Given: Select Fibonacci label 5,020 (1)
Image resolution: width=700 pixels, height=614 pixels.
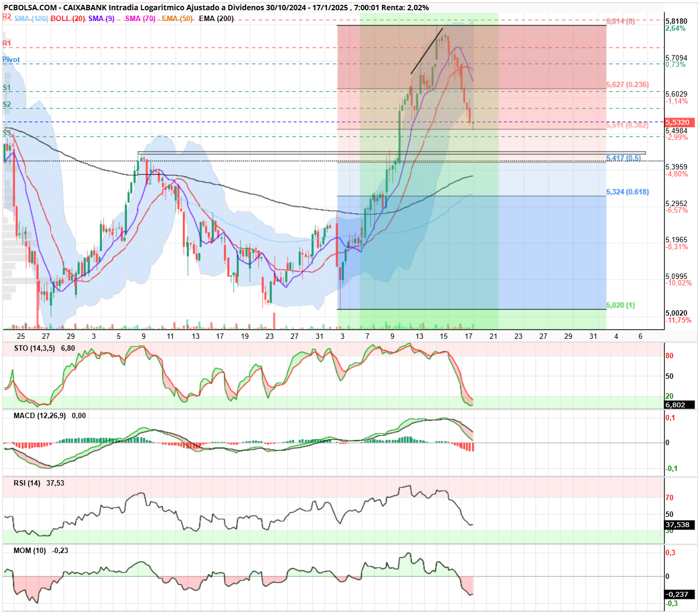Looking at the screenshot, I should click(x=620, y=305).
